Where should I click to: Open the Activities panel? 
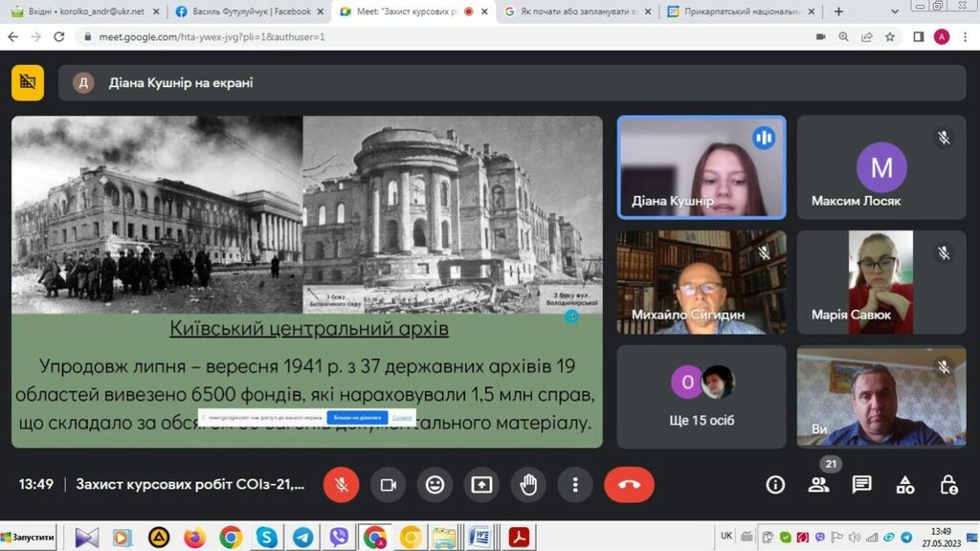[x=904, y=485]
